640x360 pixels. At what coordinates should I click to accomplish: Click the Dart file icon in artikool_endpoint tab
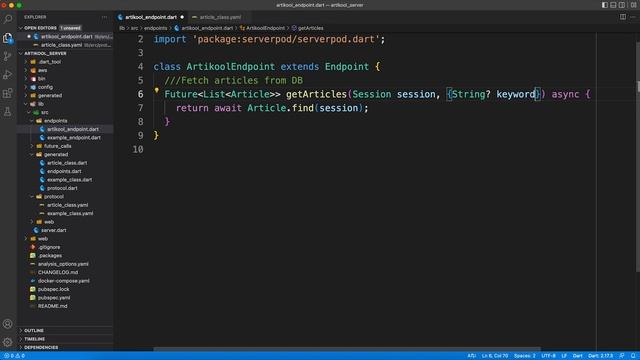[120, 17]
